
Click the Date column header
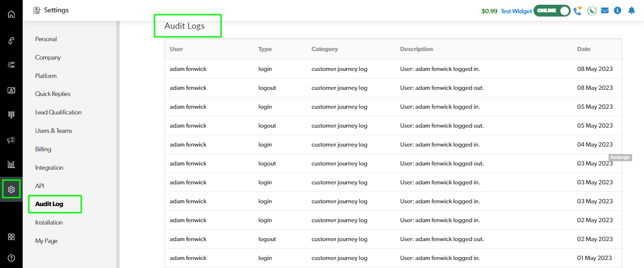point(584,49)
